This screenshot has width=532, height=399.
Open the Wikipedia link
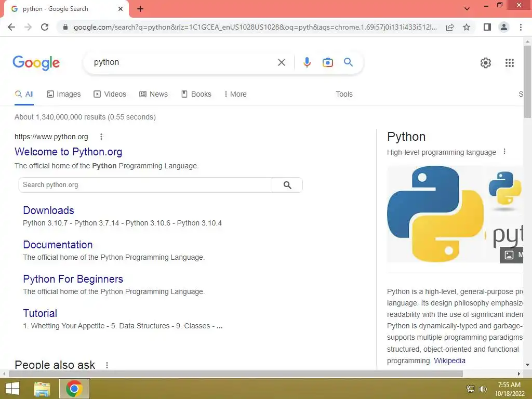pyautogui.click(x=449, y=361)
